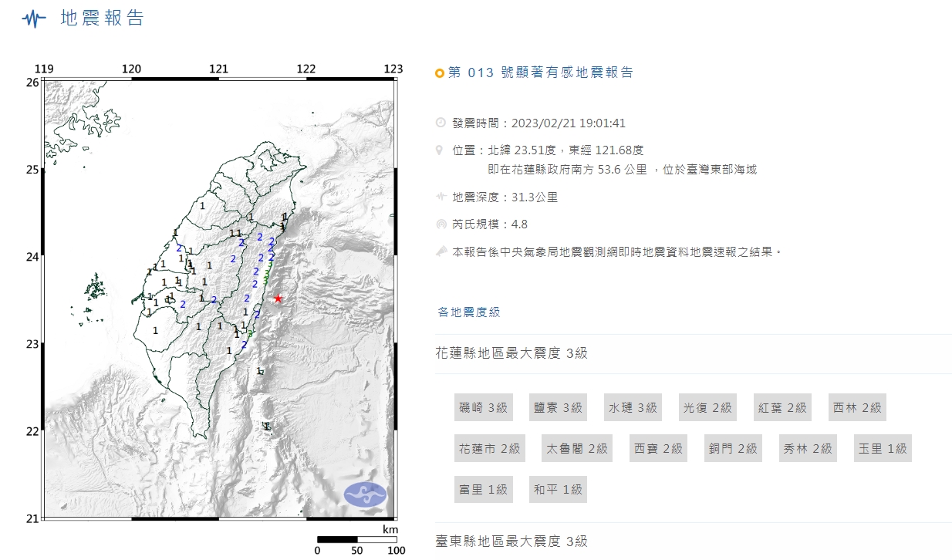
Task: Click the magnitude icon beside 芮氏規模
Action: 441,224
